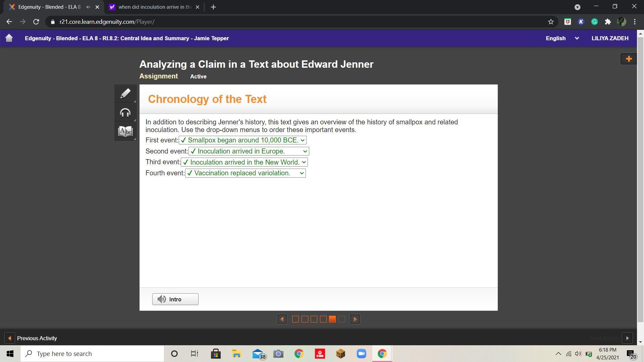Open the English language selector
644x362 pixels.
[562, 38]
